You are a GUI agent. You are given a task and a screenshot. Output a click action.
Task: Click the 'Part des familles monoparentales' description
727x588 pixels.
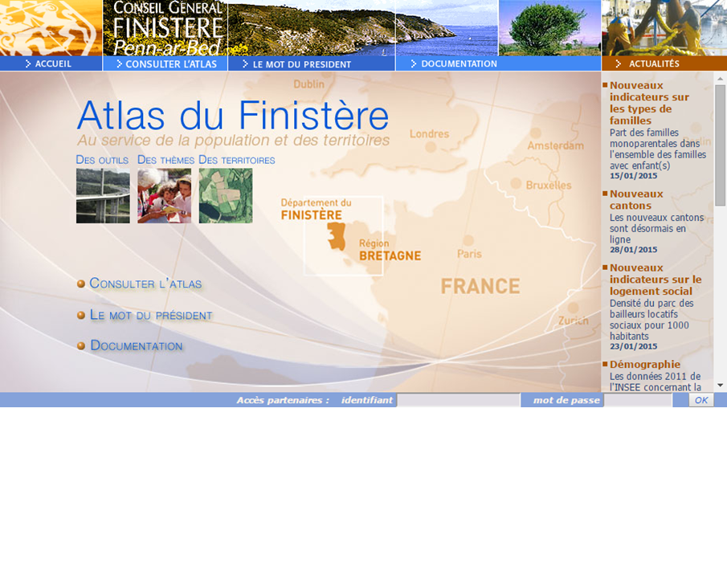point(658,149)
